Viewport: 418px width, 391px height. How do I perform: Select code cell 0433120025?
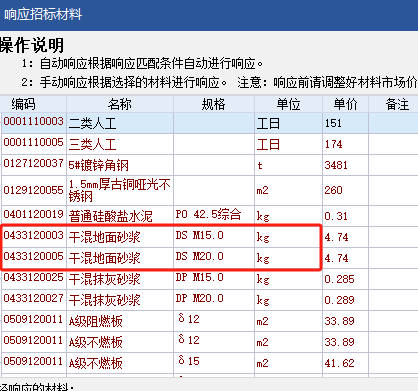[34, 279]
